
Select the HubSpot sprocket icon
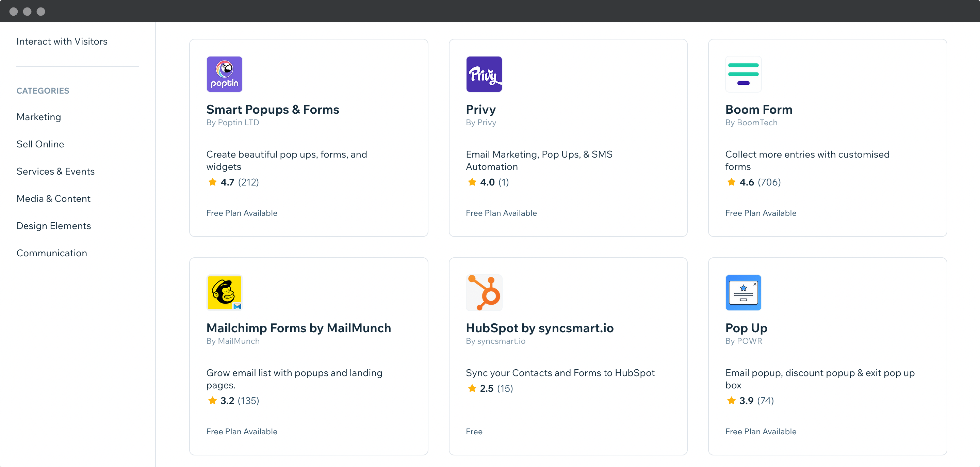[x=484, y=293]
